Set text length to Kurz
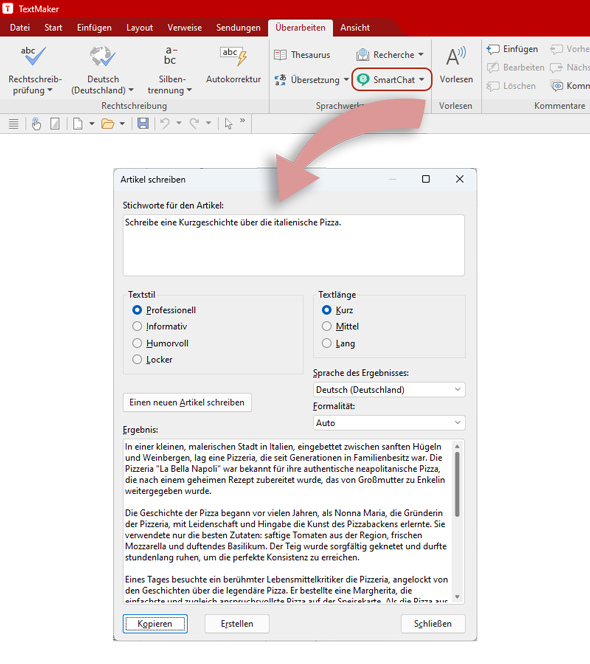Screen dimensions: 590x664 (337, 310)
